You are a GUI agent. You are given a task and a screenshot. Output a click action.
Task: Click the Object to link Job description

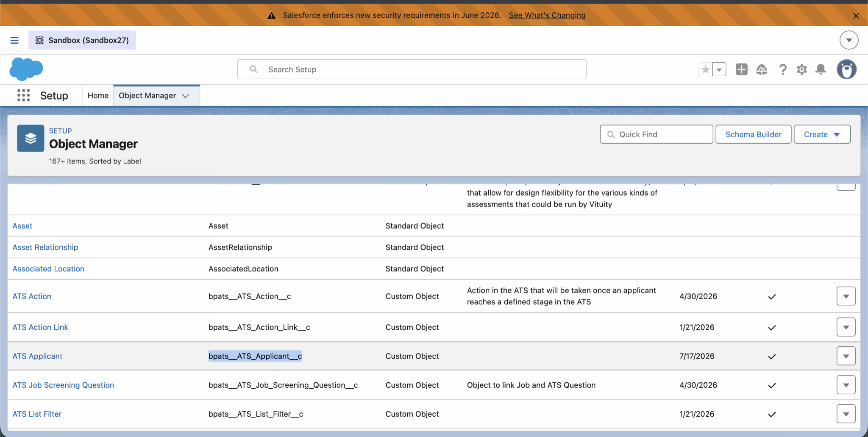click(x=531, y=385)
